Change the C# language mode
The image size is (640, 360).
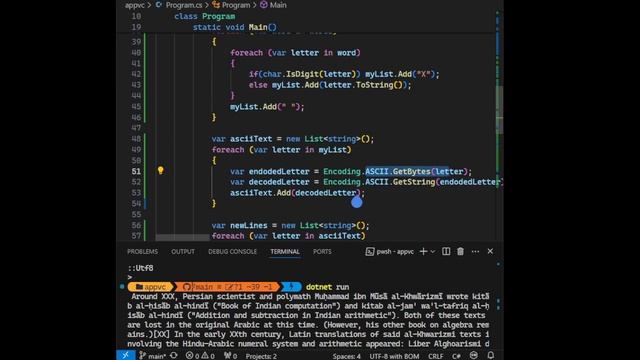point(456,356)
